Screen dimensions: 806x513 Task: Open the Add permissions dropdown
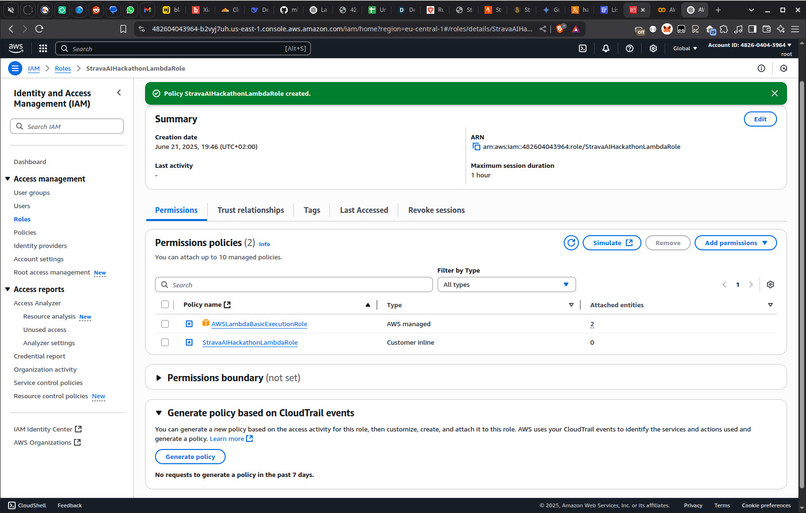[x=735, y=243]
